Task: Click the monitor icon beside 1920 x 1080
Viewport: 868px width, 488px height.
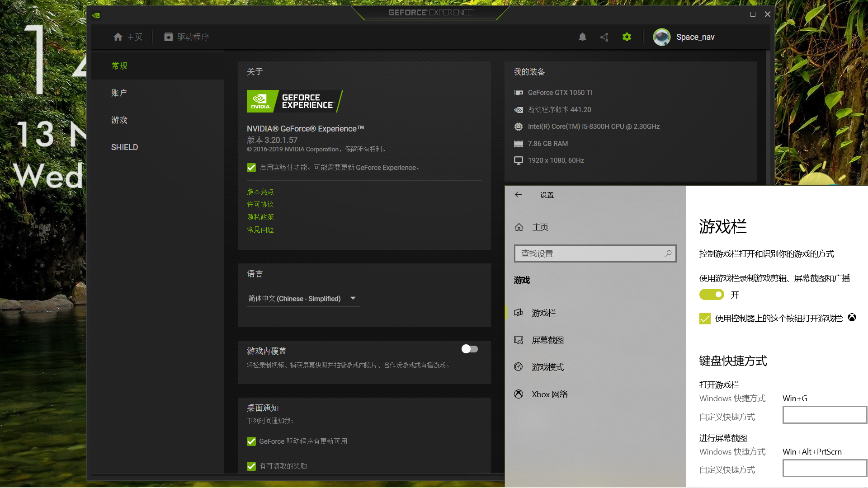Action: [x=519, y=160]
